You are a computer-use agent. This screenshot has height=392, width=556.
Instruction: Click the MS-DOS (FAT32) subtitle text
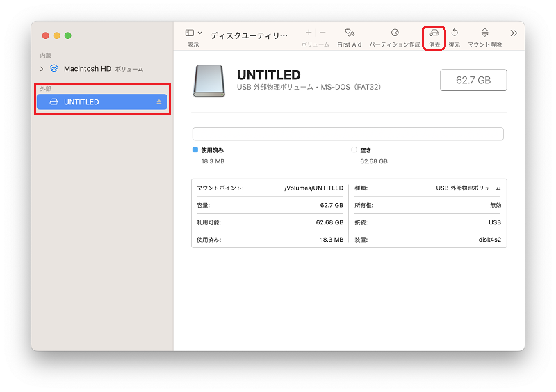point(350,88)
